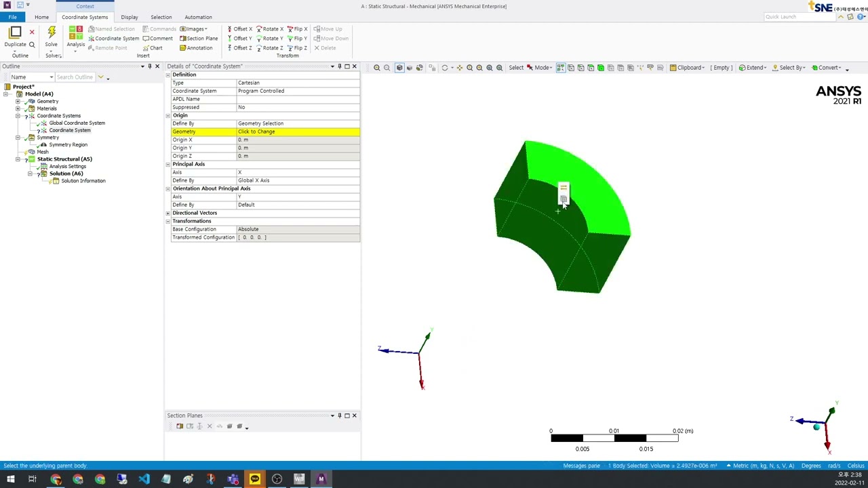Viewport: 868px width, 488px height.
Task: Click the Duplicate icon in Outline group
Action: (15, 32)
